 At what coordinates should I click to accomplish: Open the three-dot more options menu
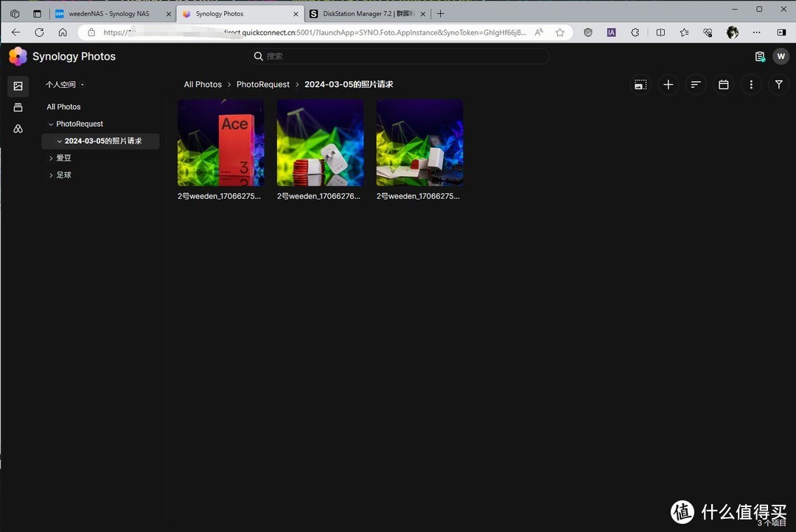[751, 85]
